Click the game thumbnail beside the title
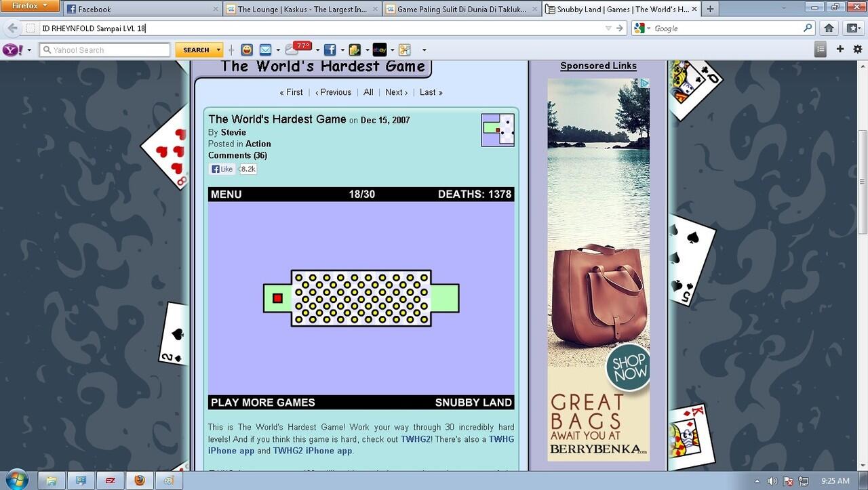The height and width of the screenshot is (490, 868). 498,130
